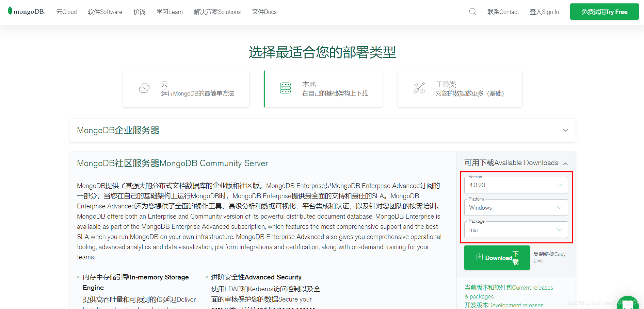Open the 软件Software menu
Viewport: 644px width, 309px height.
[105, 12]
